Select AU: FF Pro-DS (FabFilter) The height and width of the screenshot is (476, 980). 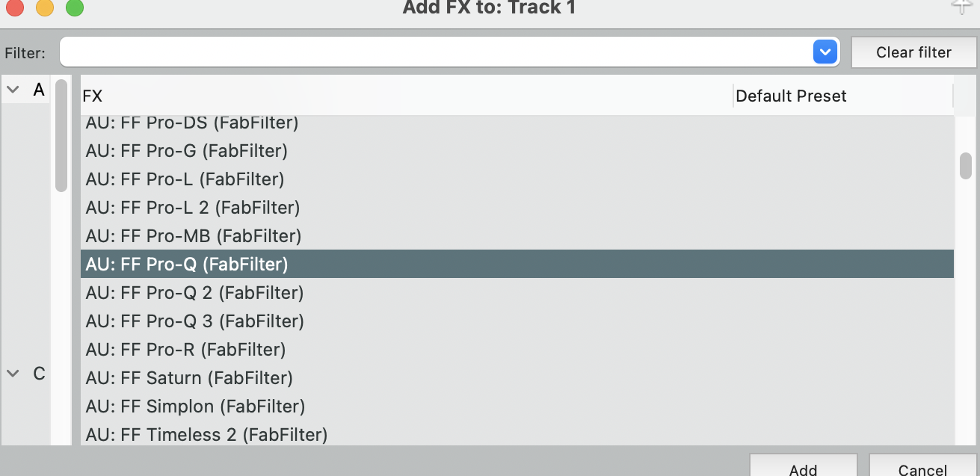192,123
